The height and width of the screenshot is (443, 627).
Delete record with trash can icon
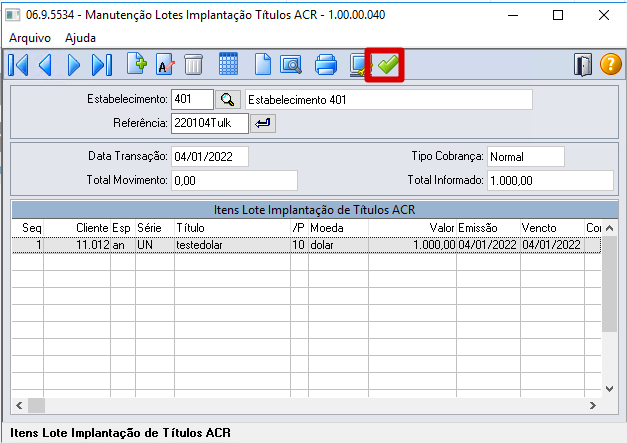(x=194, y=65)
